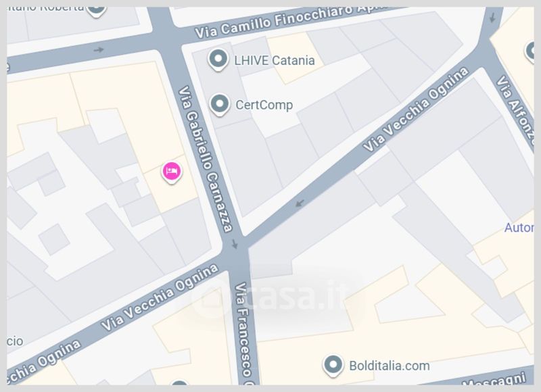The height and width of the screenshot is (392, 541).
Task: Select the CertComp location pin
Action: (x=219, y=105)
